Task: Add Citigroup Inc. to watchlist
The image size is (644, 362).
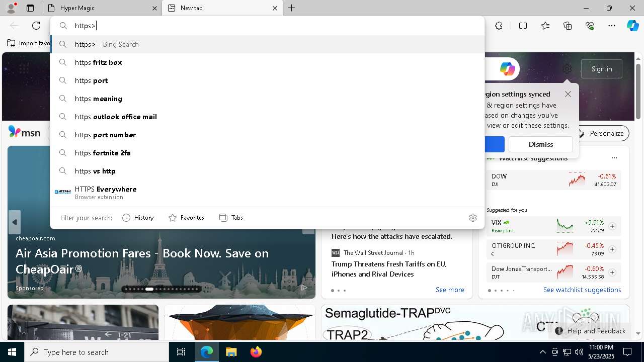Action: pos(612,249)
